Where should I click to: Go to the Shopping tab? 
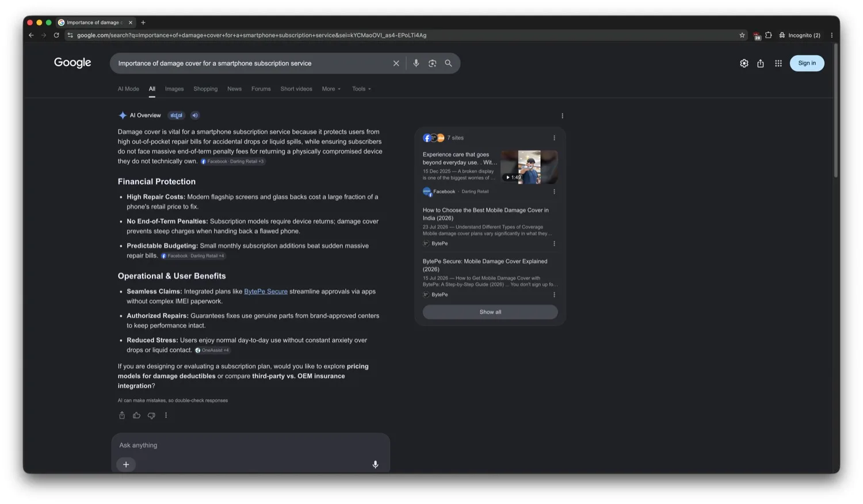pyautogui.click(x=205, y=89)
